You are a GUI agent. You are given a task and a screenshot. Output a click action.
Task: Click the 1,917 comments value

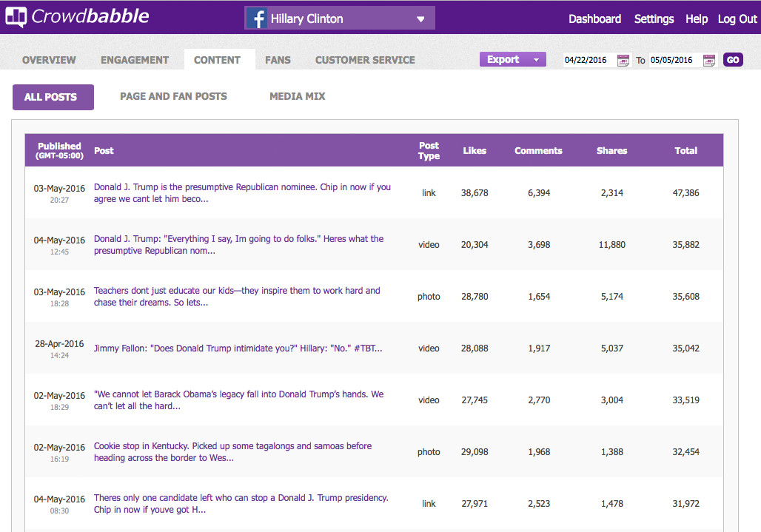point(539,349)
